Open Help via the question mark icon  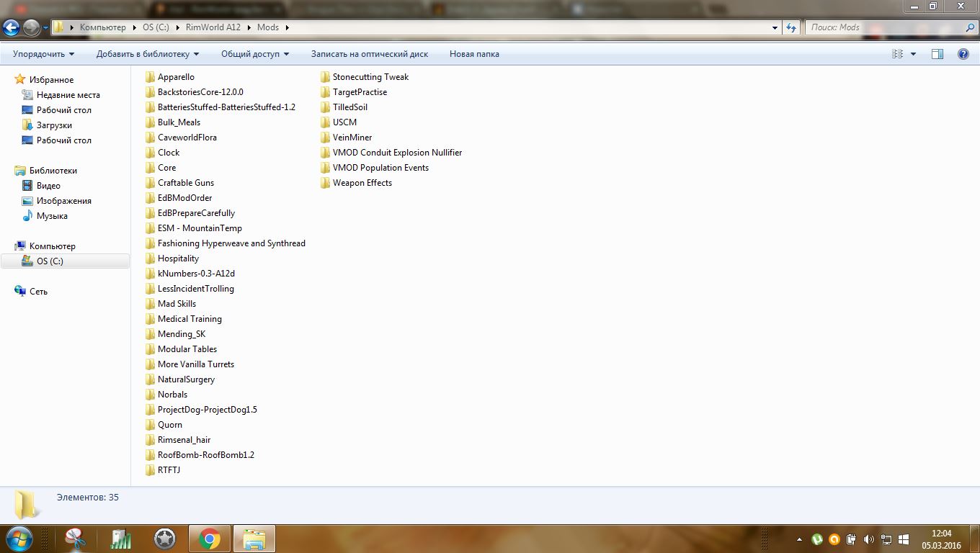pos(963,54)
